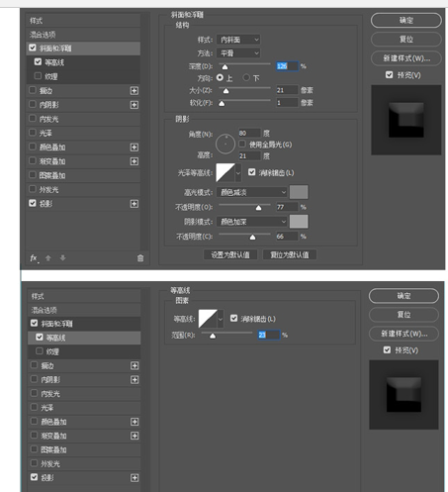The height and width of the screenshot is (492, 448).
Task: Click plus icon beside 内阴影 in Contour dialog
Action: click(x=134, y=380)
